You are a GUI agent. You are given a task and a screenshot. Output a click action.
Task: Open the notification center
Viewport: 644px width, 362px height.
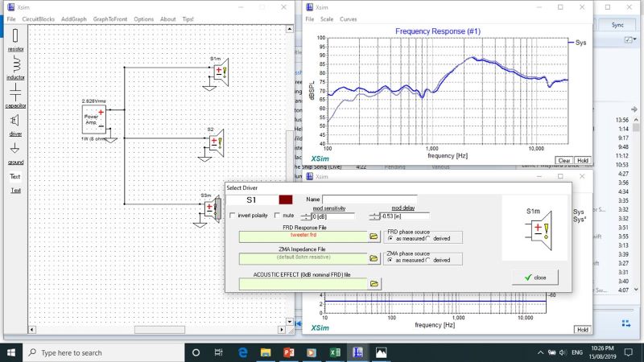(628, 352)
